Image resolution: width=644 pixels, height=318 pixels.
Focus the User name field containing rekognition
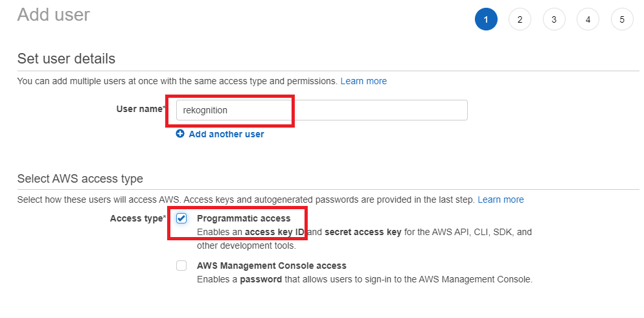coord(321,110)
